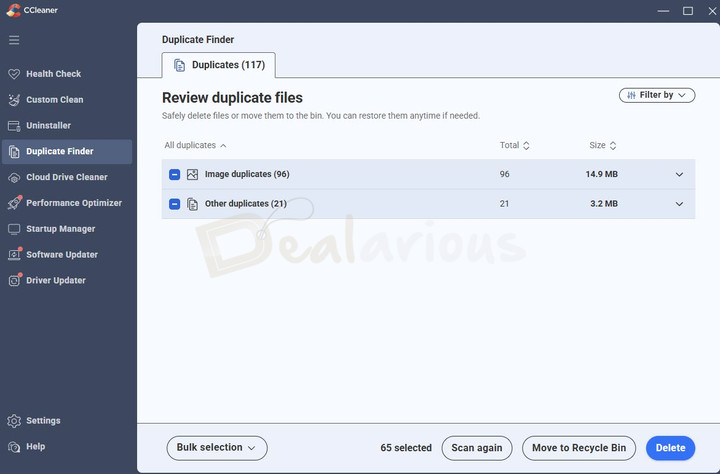The image size is (720, 474).
Task: Click the Duplicate Finder sidebar icon
Action: (x=14, y=152)
